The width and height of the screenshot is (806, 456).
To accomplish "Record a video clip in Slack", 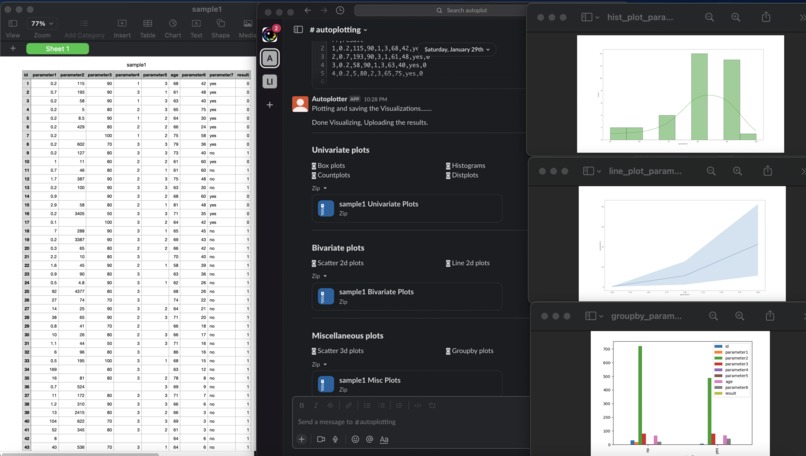I will (321, 439).
